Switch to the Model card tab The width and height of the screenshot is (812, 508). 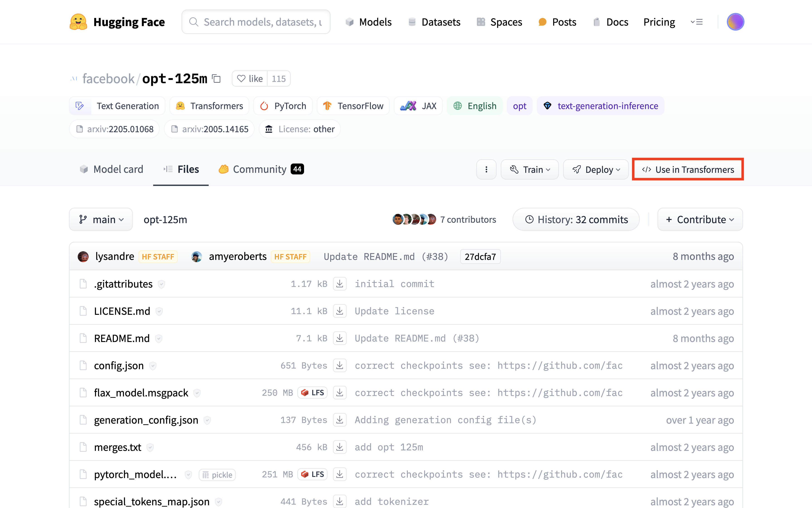(x=111, y=169)
